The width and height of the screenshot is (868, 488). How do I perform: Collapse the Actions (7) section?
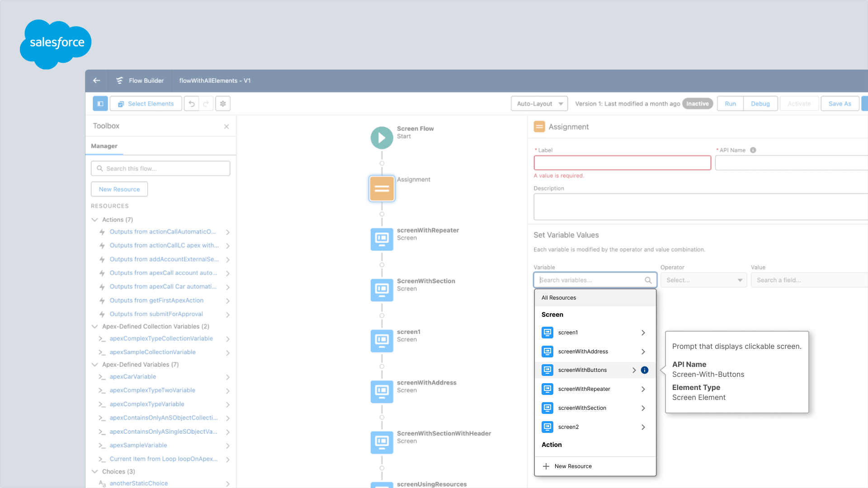click(95, 220)
